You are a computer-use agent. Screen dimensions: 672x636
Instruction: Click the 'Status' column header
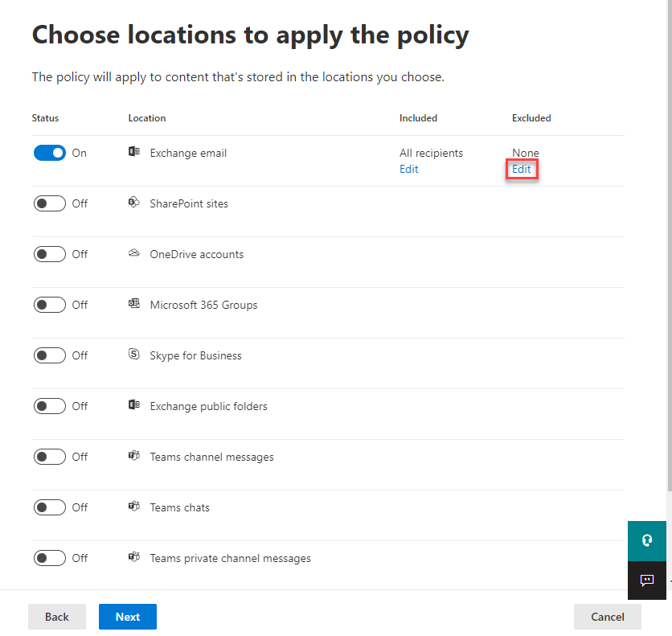point(45,118)
